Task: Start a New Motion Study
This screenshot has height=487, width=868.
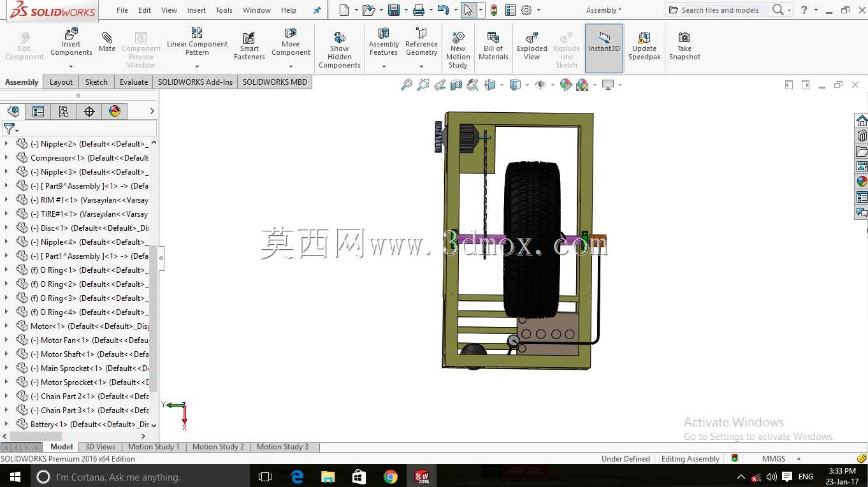Action: coord(458,50)
